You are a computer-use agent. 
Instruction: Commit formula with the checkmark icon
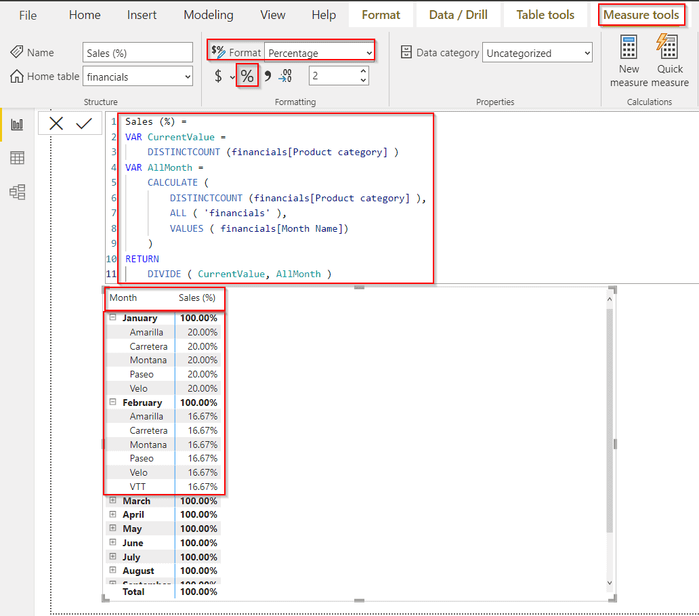click(x=84, y=123)
